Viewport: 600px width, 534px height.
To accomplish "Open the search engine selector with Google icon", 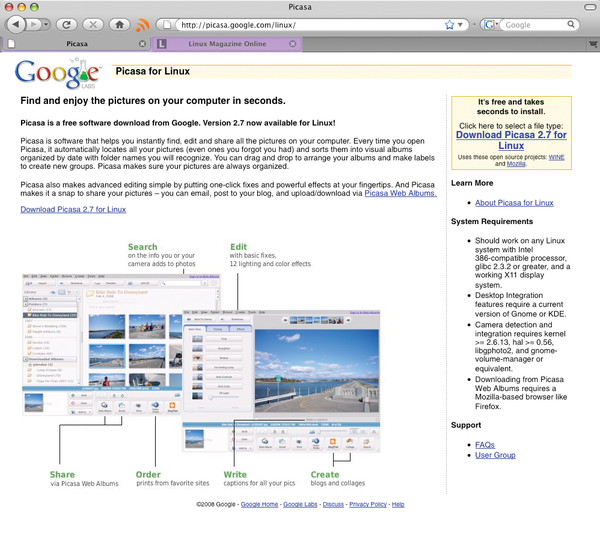I will point(490,25).
